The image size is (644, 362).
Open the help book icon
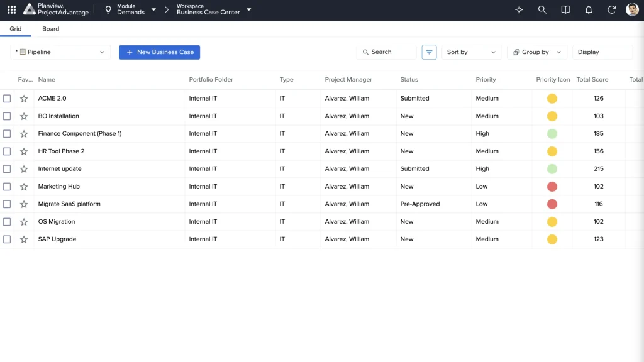(565, 10)
